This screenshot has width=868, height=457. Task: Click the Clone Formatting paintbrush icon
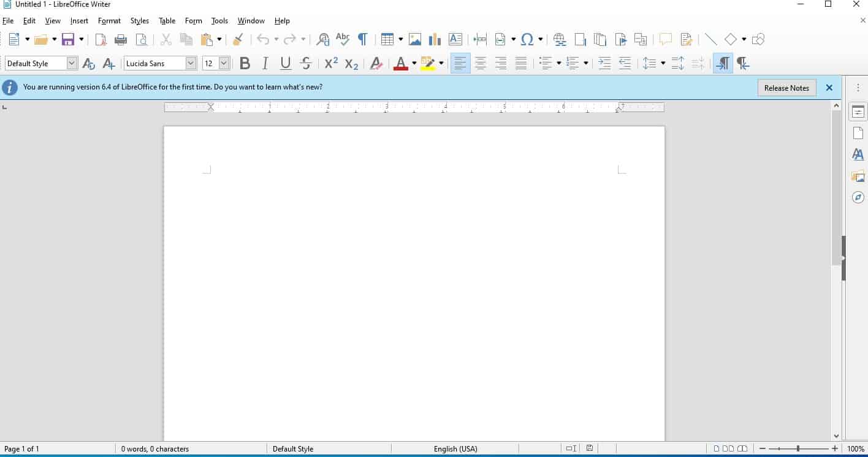238,40
